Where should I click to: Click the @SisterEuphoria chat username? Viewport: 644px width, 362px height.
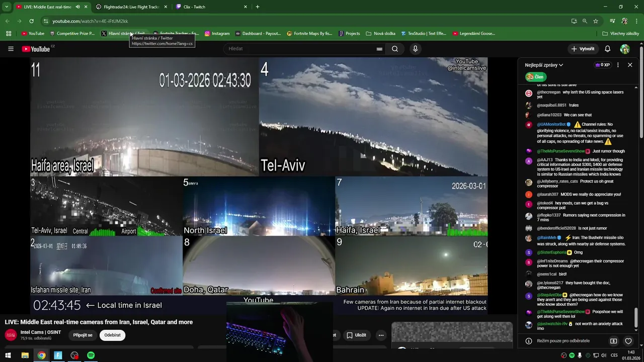coord(551,252)
